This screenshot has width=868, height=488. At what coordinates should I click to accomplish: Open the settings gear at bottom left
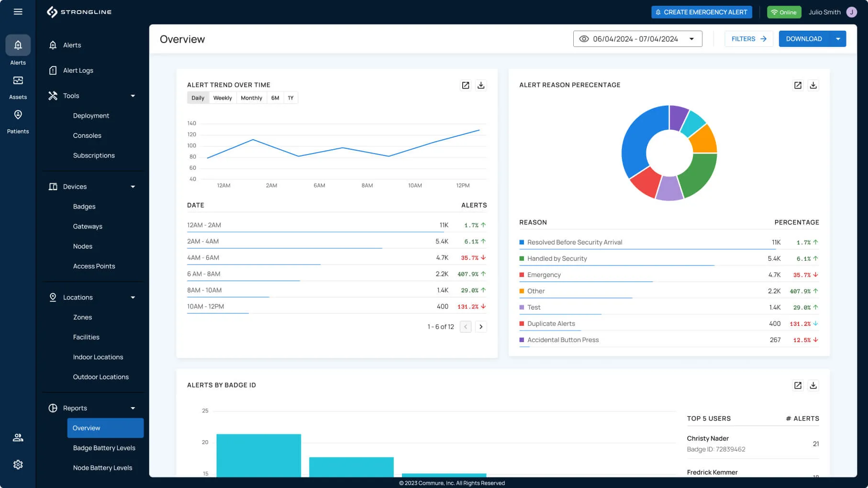(18, 464)
